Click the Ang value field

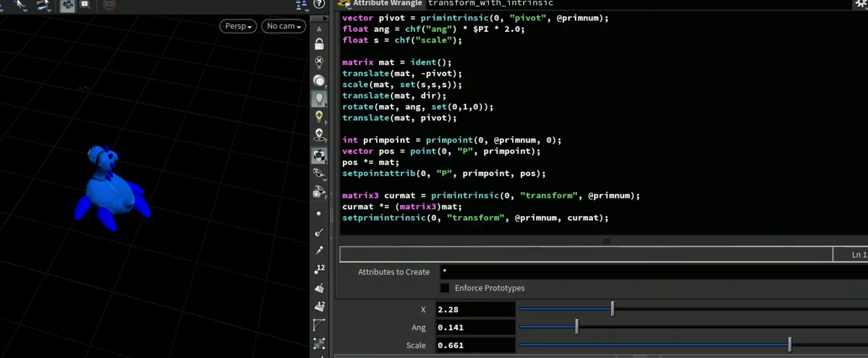(x=475, y=327)
